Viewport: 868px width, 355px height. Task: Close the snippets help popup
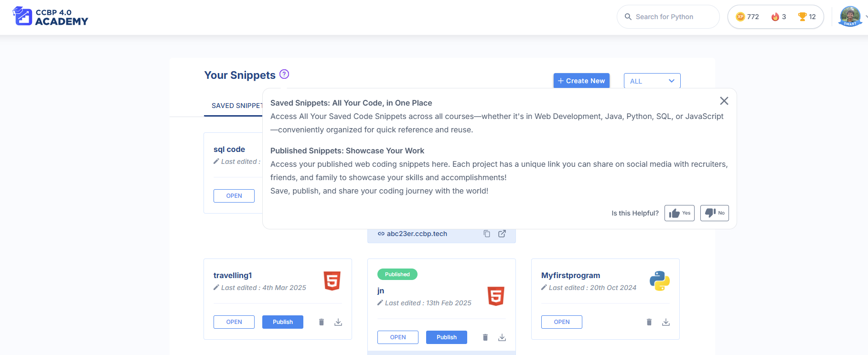pyautogui.click(x=724, y=101)
